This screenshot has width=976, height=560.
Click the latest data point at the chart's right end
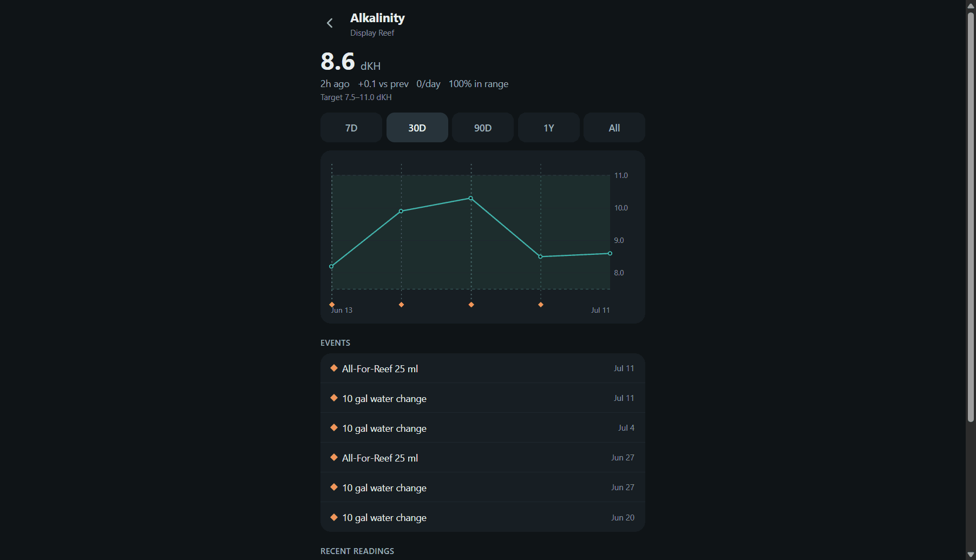[x=610, y=253]
